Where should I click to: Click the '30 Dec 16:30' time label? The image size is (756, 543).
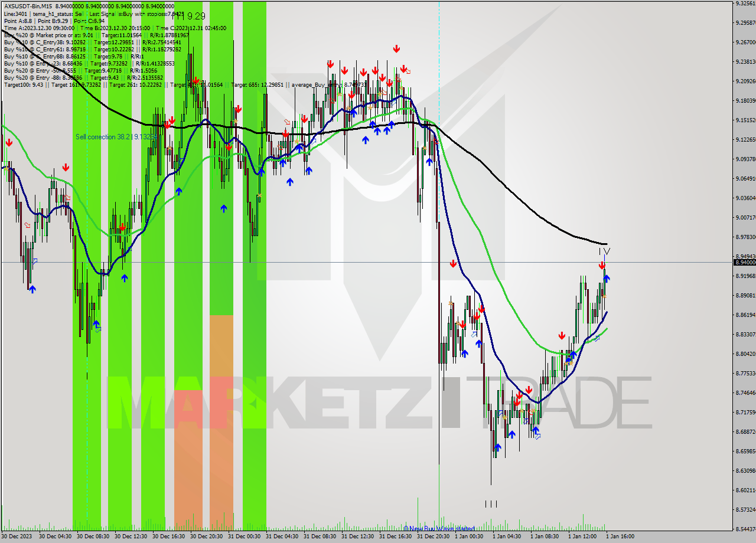tap(169, 537)
